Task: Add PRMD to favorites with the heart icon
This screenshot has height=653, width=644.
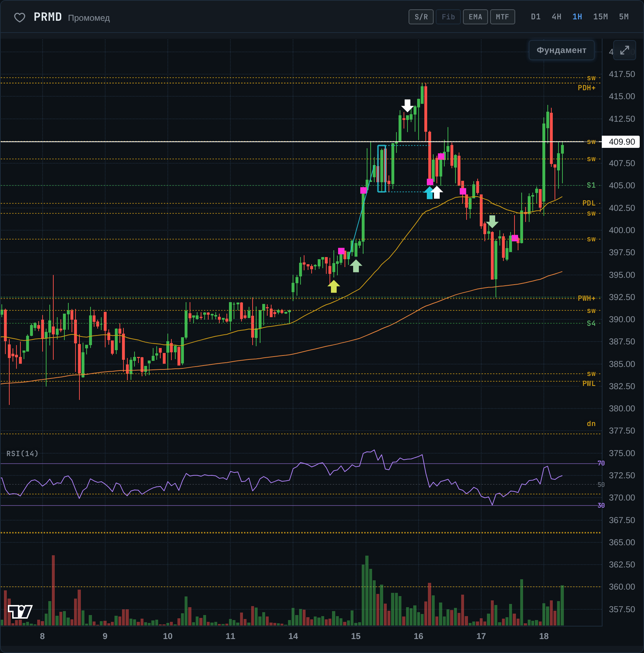Action: coord(20,17)
